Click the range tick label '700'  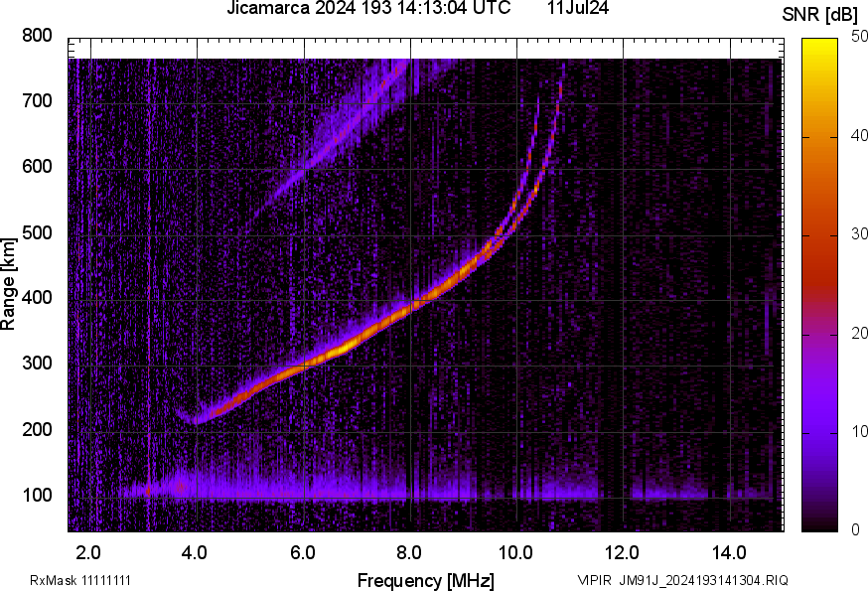pyautogui.click(x=37, y=100)
